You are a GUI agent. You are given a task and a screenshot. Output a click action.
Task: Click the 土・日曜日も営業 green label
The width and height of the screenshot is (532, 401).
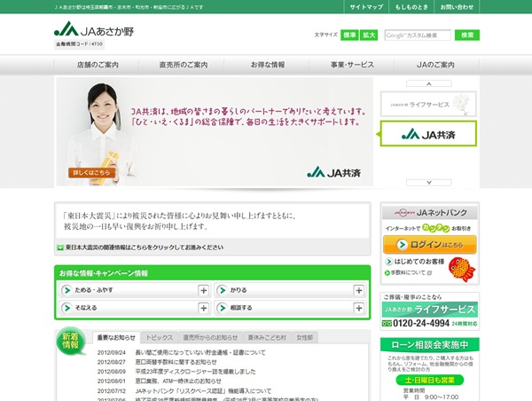(430, 380)
